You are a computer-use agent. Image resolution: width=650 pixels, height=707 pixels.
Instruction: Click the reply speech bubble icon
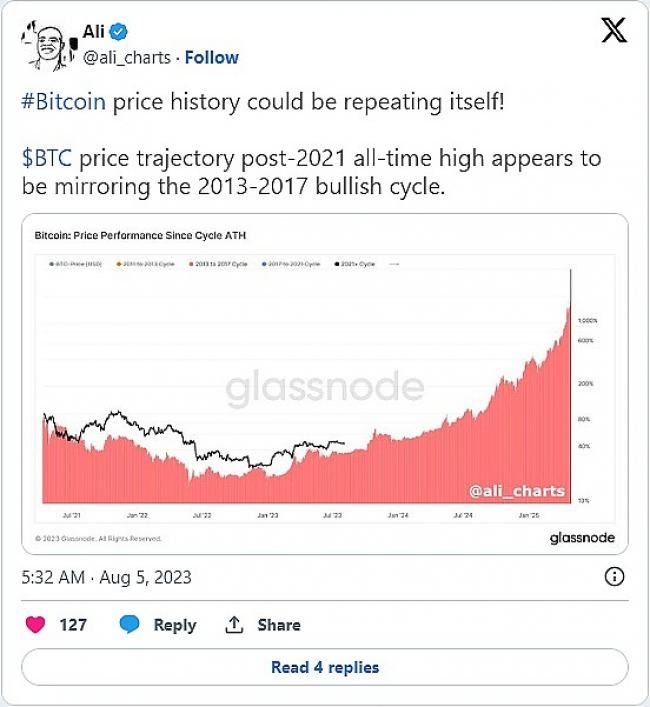(129, 624)
